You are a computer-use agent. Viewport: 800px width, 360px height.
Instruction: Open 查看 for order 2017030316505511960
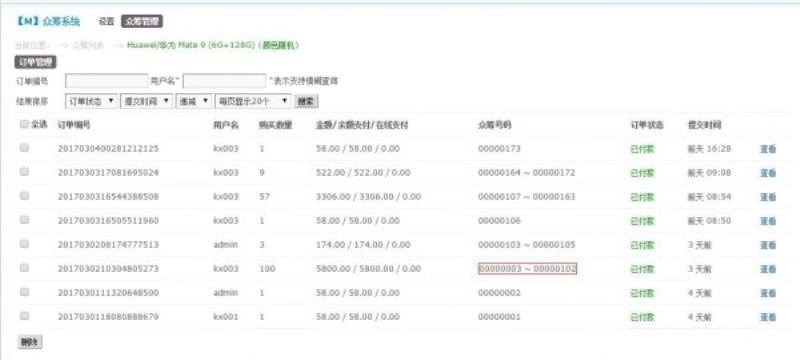pyautogui.click(x=768, y=221)
